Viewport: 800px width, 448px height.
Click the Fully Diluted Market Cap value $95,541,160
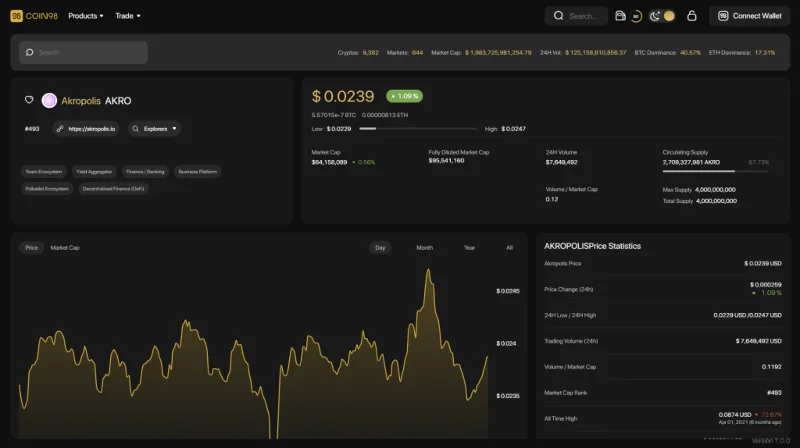(x=446, y=161)
